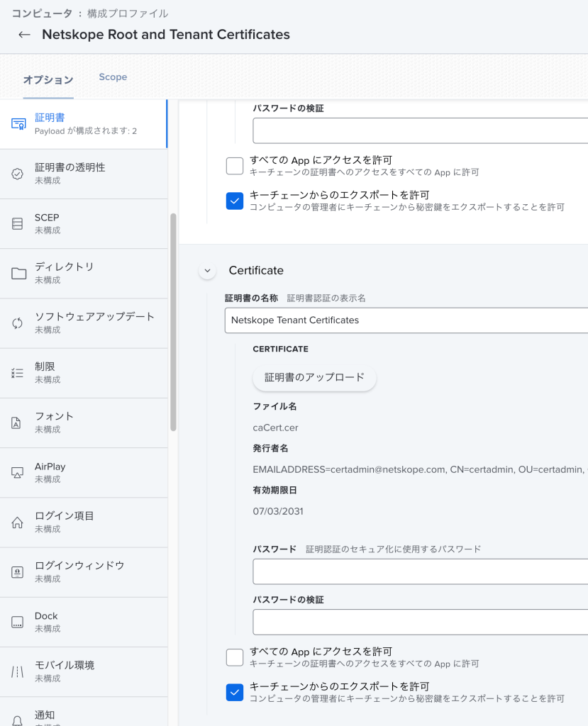
Task: Click the file name caCert.cer
Action: click(x=276, y=428)
